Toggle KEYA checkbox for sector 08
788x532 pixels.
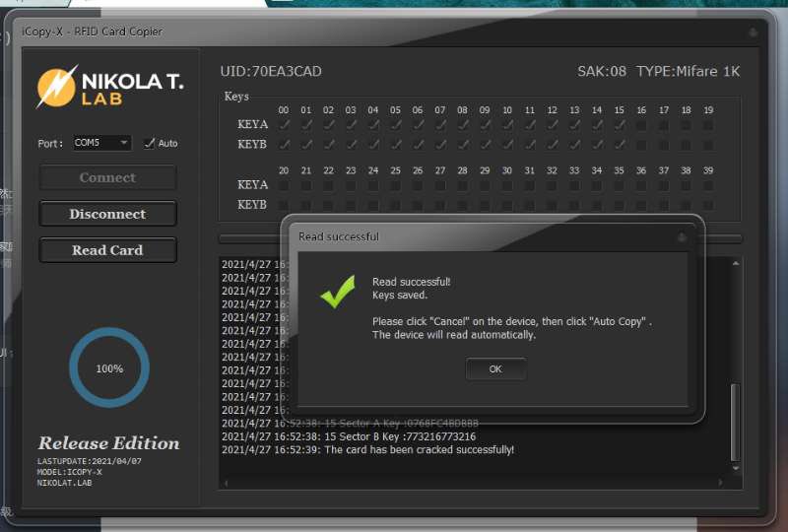pos(463,125)
